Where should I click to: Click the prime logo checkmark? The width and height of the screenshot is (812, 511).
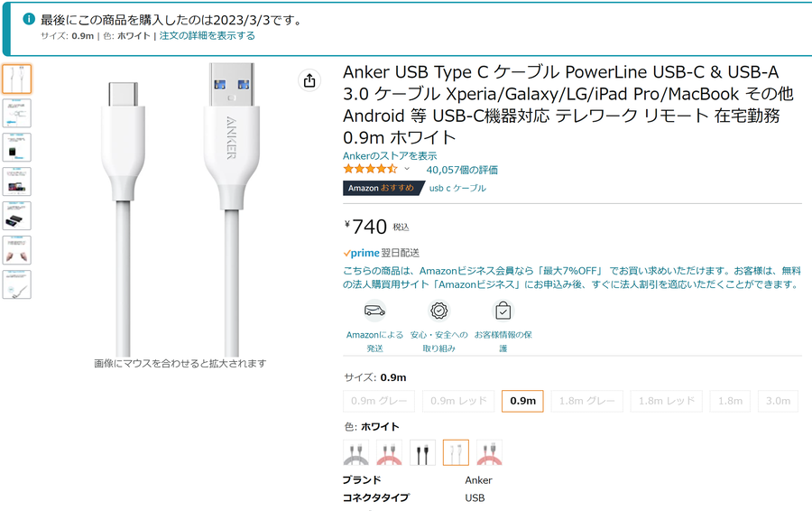347,254
